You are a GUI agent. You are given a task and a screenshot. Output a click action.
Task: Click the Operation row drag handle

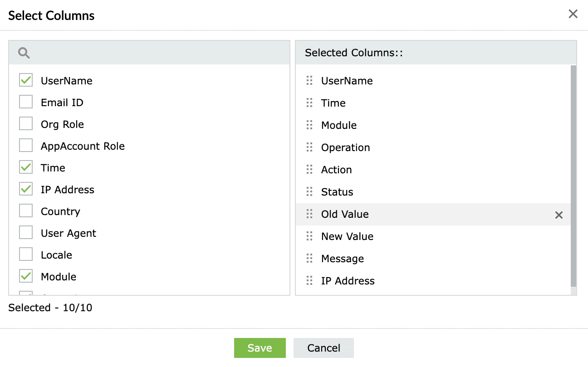[x=309, y=147]
